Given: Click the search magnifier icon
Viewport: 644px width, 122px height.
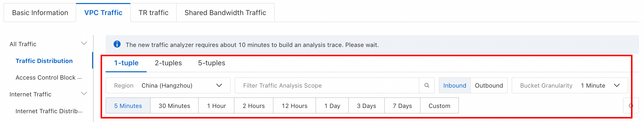Looking at the screenshot, I should click(427, 86).
